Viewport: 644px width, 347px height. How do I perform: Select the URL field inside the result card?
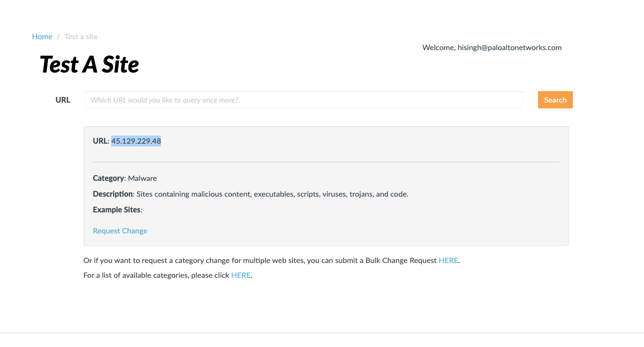100,141
